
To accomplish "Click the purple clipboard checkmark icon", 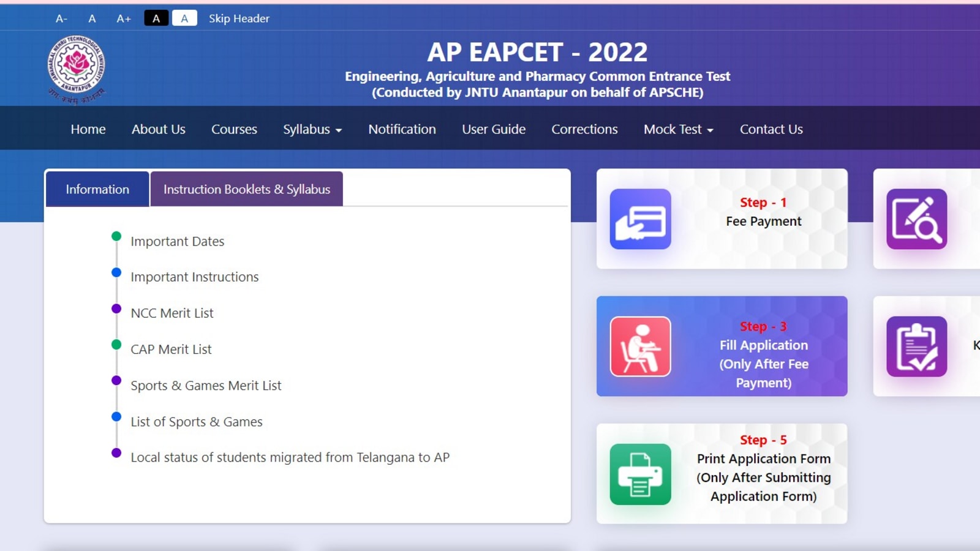I will [917, 347].
